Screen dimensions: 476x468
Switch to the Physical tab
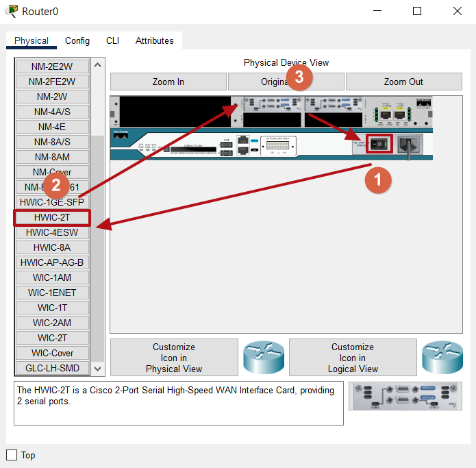pos(32,40)
